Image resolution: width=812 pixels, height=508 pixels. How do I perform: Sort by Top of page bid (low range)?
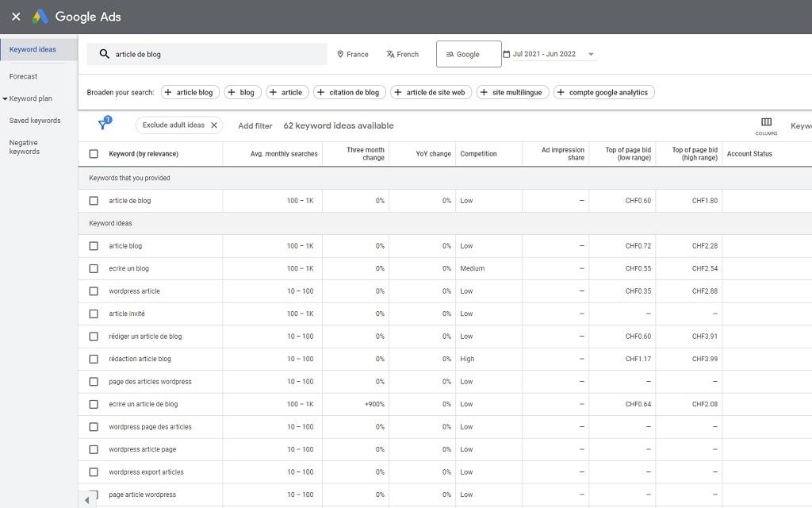pyautogui.click(x=628, y=153)
